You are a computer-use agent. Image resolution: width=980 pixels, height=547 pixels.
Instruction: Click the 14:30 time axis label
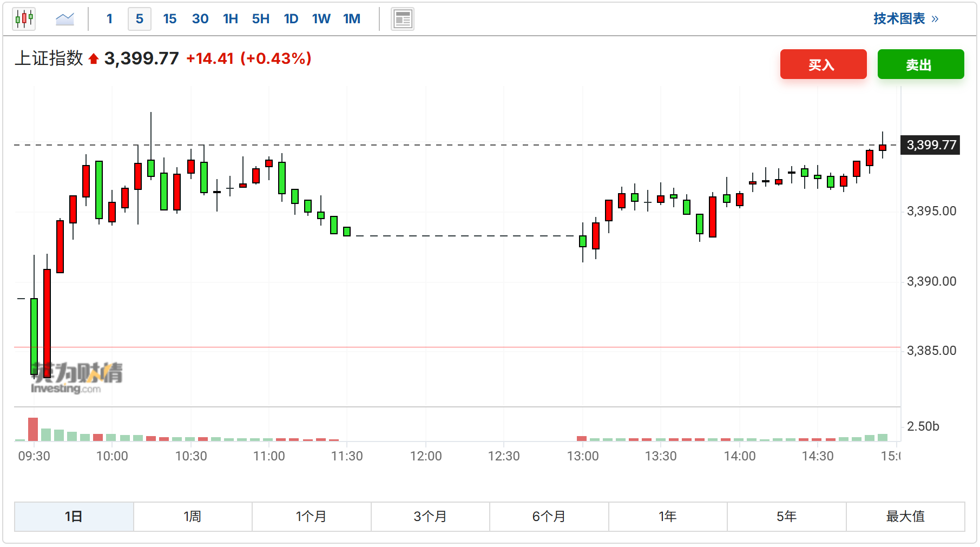[818, 456]
